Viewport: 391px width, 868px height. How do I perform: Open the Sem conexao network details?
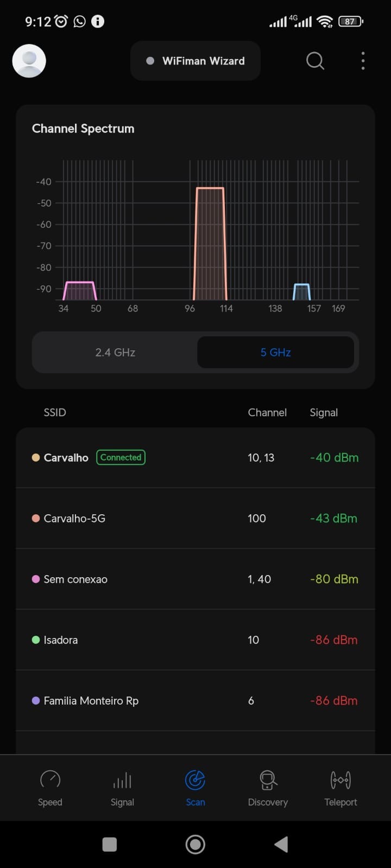[x=195, y=579]
